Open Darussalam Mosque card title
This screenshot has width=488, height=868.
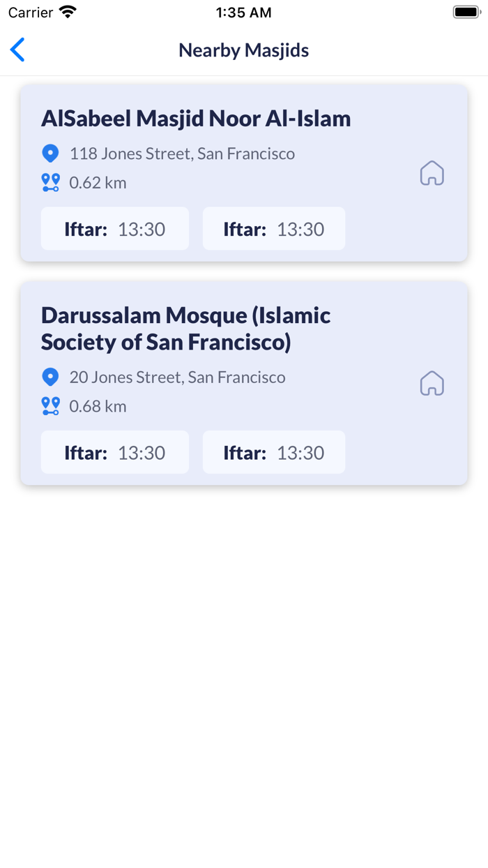(x=185, y=329)
